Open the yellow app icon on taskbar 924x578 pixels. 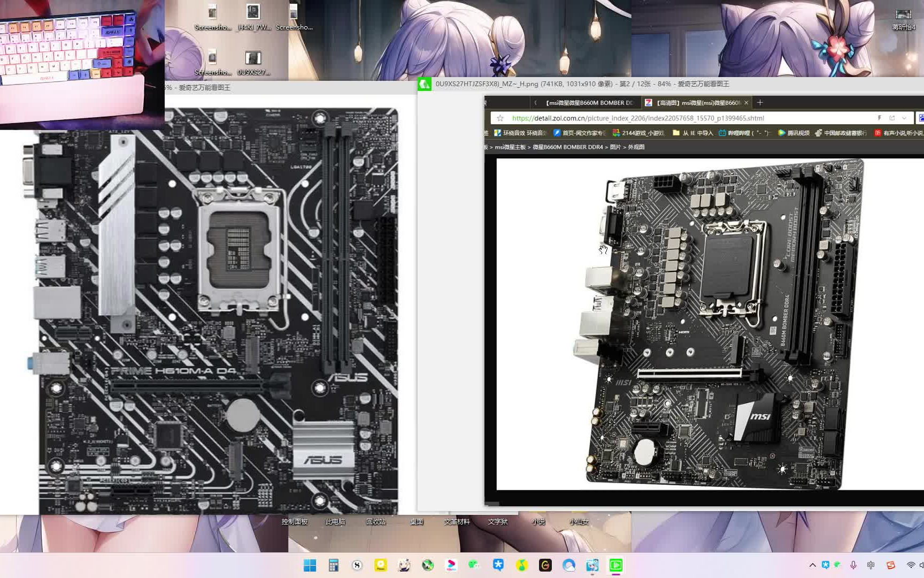coord(380,565)
